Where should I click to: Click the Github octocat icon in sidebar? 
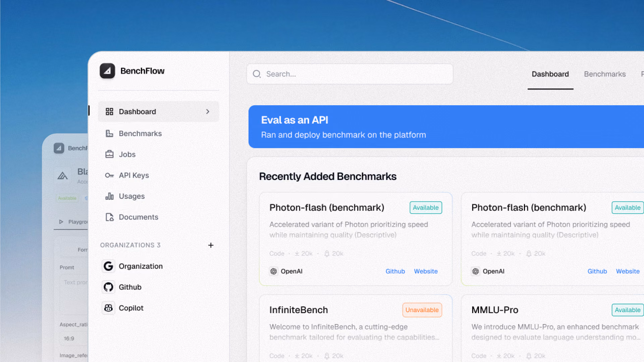coord(108,287)
